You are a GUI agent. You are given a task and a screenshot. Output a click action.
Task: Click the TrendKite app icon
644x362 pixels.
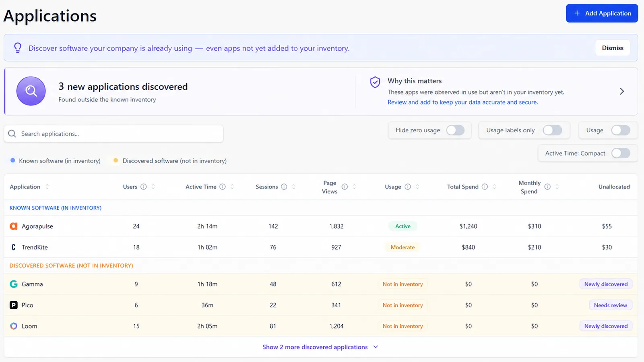tap(14, 247)
